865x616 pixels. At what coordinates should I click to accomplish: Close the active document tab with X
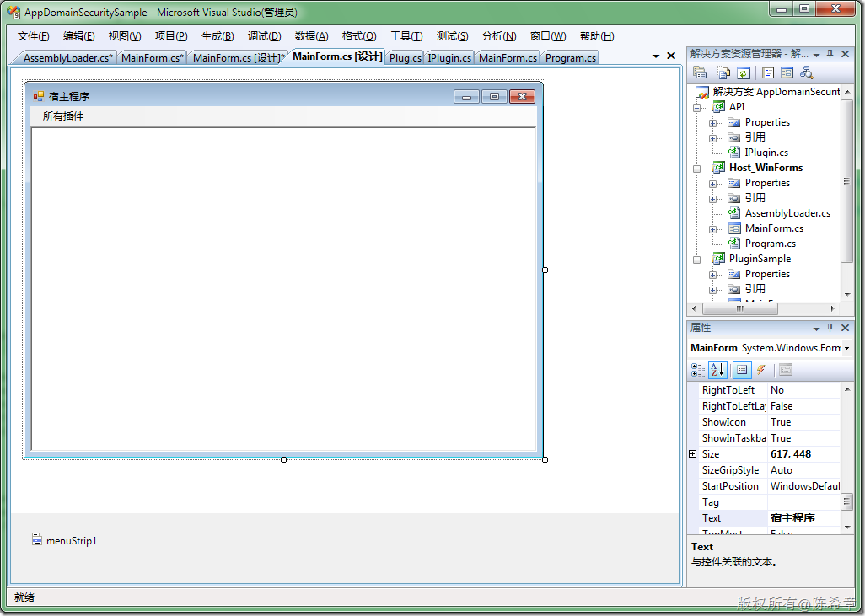671,56
